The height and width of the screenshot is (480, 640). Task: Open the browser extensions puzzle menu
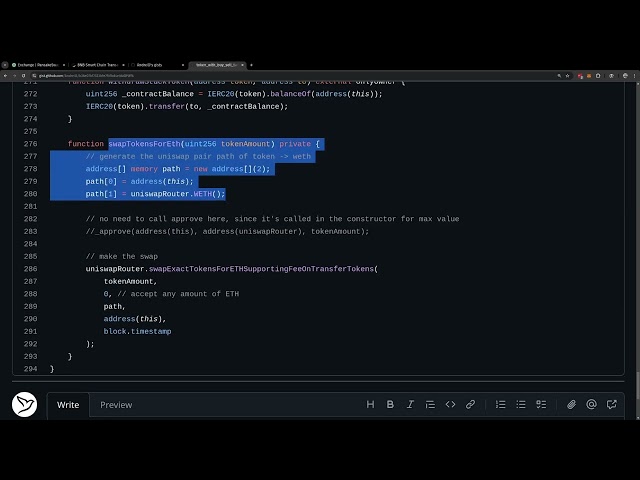click(598, 76)
